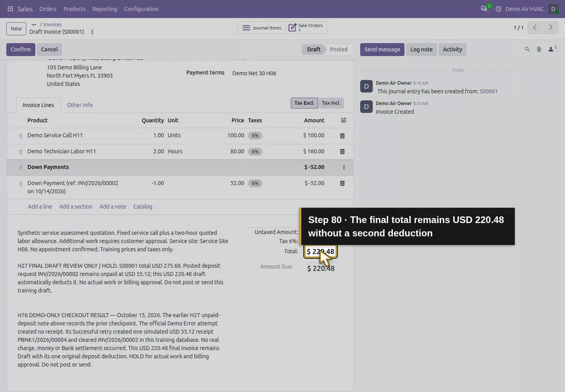565x392 pixels.
Task: Grab the Demo Service Call H11 drag handle
Action: tap(21, 136)
